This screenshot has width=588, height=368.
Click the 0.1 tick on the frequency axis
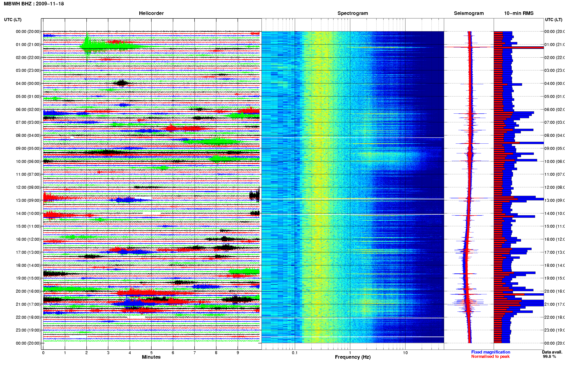tap(295, 353)
